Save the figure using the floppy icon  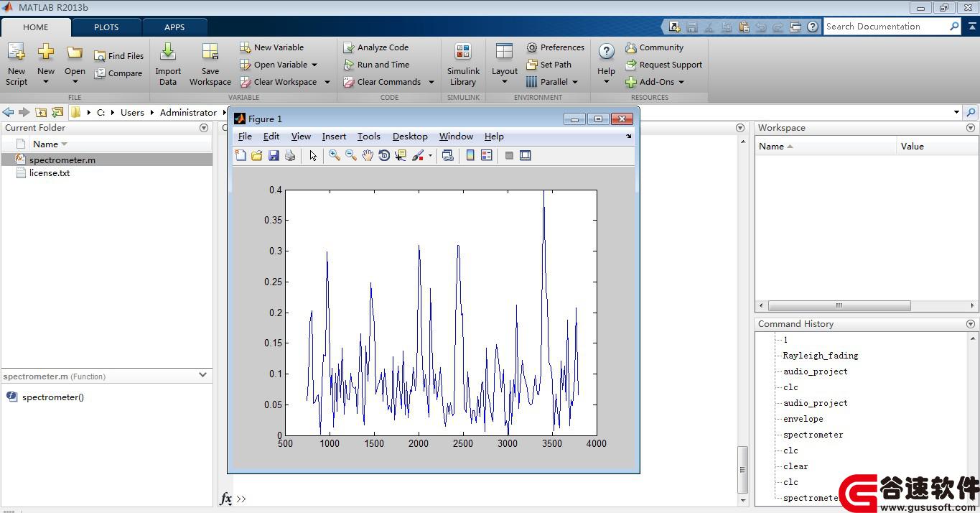pyautogui.click(x=274, y=155)
